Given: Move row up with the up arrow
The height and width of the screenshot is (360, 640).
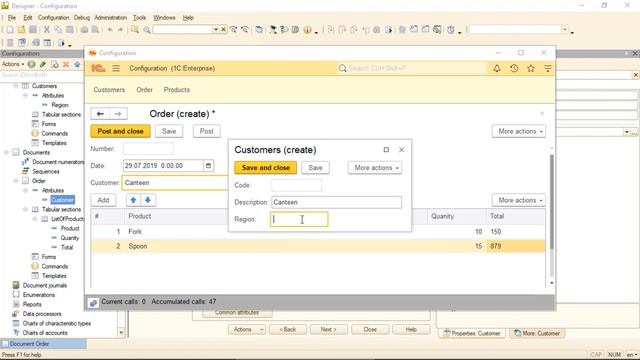Looking at the screenshot, I should (133, 200).
